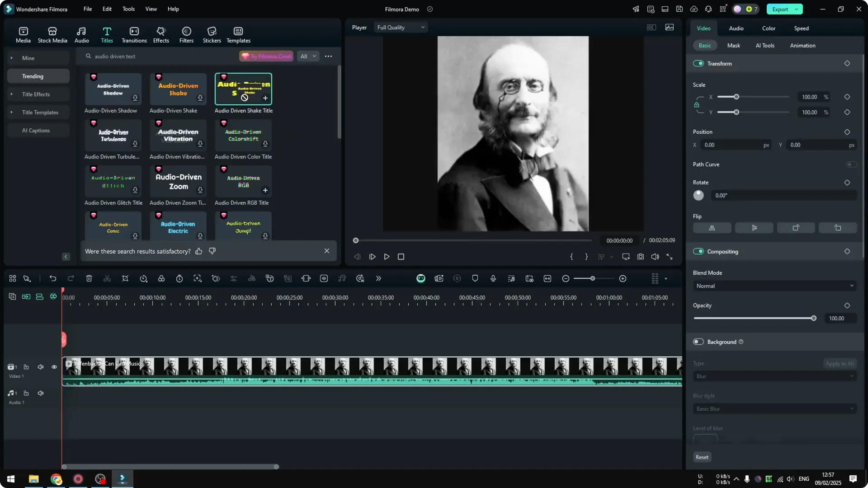Open the Transitions panel
This screenshot has width=868, height=488.
(134, 34)
